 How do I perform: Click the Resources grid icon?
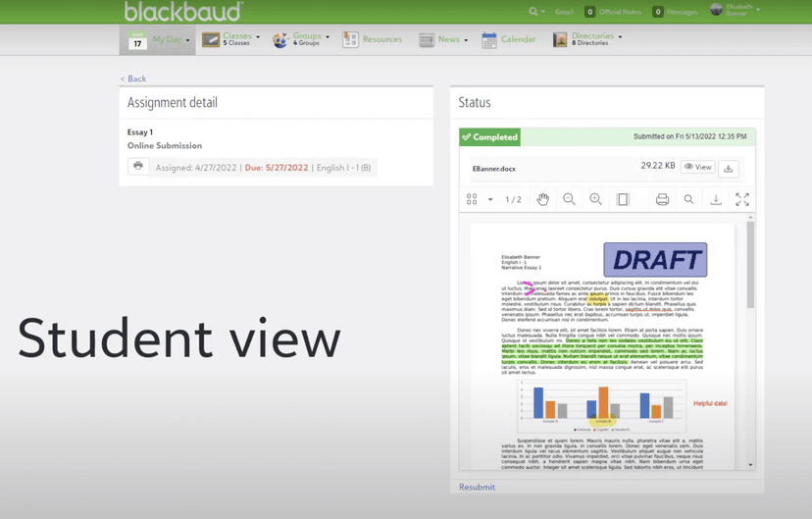click(350, 40)
